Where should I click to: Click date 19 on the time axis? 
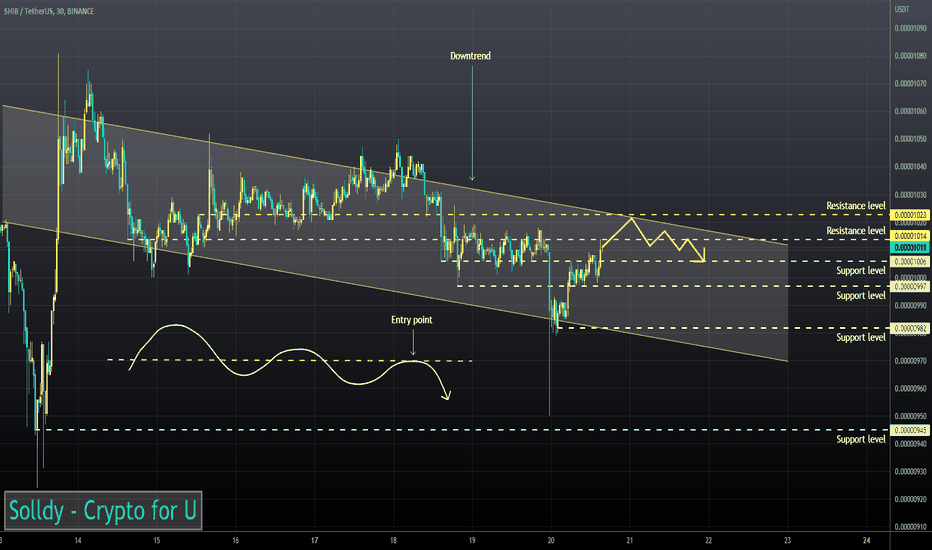pos(472,540)
